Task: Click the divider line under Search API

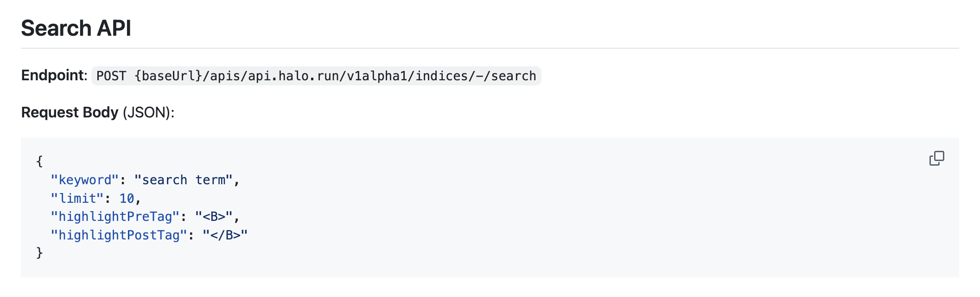Action: [x=490, y=48]
